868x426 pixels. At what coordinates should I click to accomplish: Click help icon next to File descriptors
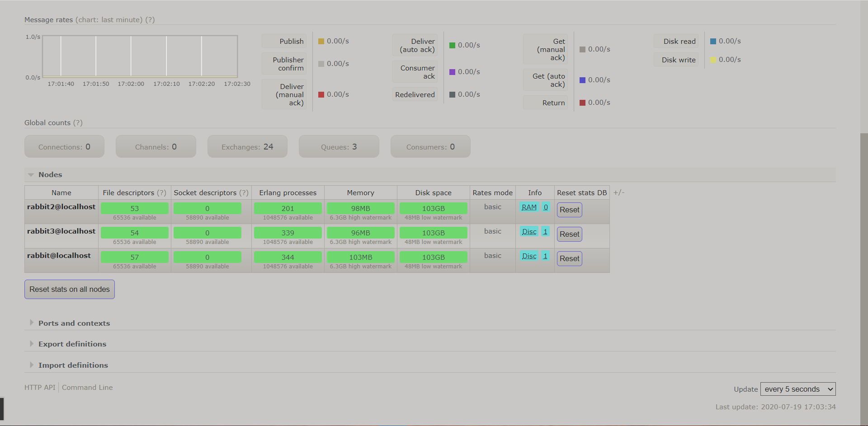[161, 193]
